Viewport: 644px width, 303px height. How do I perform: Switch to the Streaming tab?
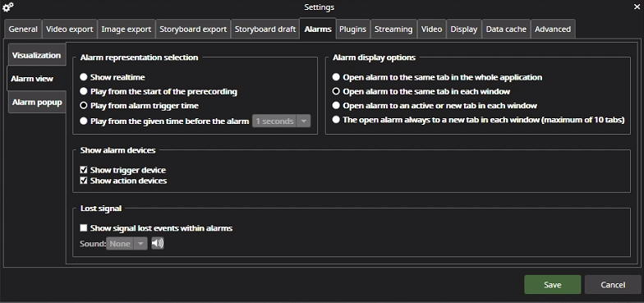click(x=393, y=30)
